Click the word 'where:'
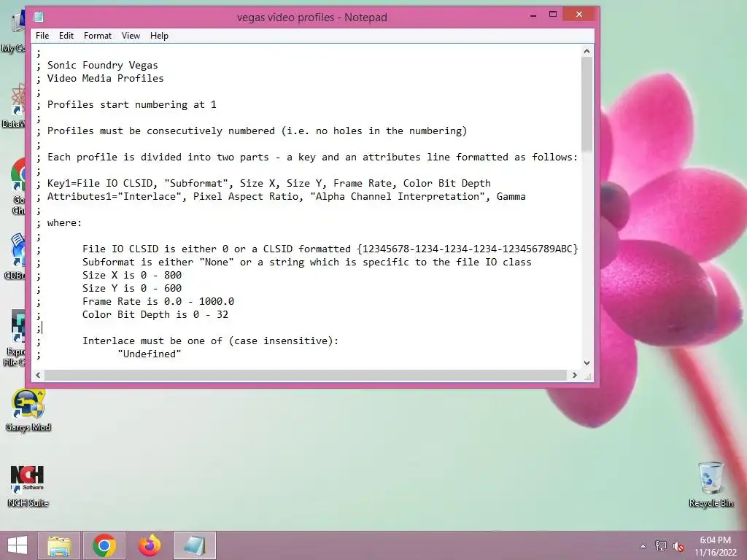Viewport: 747px width, 560px height. tap(64, 222)
